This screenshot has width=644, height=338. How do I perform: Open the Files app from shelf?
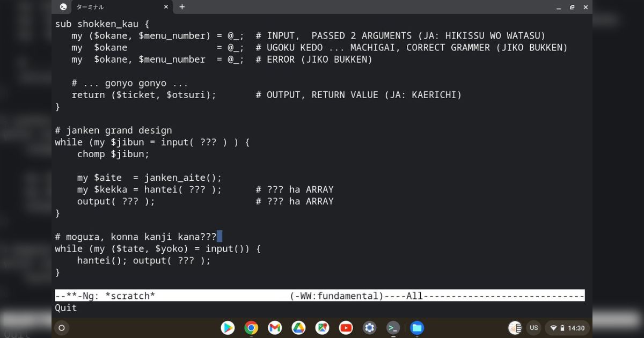(417, 327)
